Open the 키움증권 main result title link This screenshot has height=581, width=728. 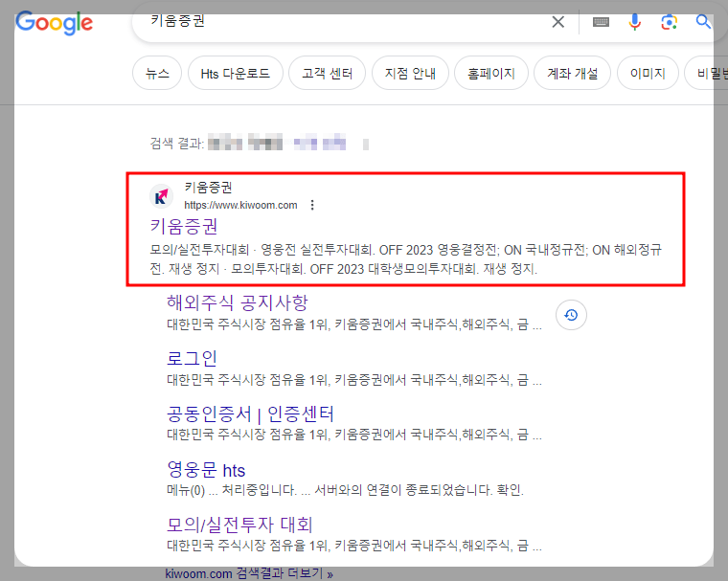coord(184,226)
